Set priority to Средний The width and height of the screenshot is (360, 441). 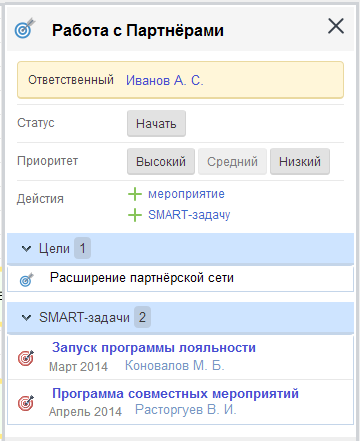[232, 162]
